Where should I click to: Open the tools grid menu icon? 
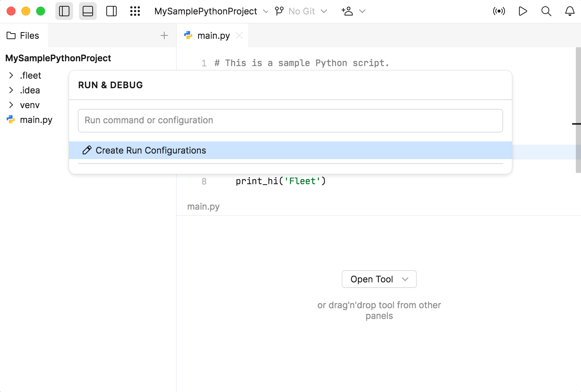point(135,11)
